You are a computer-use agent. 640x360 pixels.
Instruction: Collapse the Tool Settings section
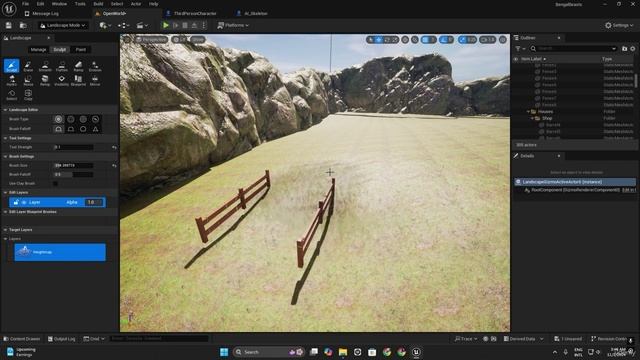click(5, 138)
